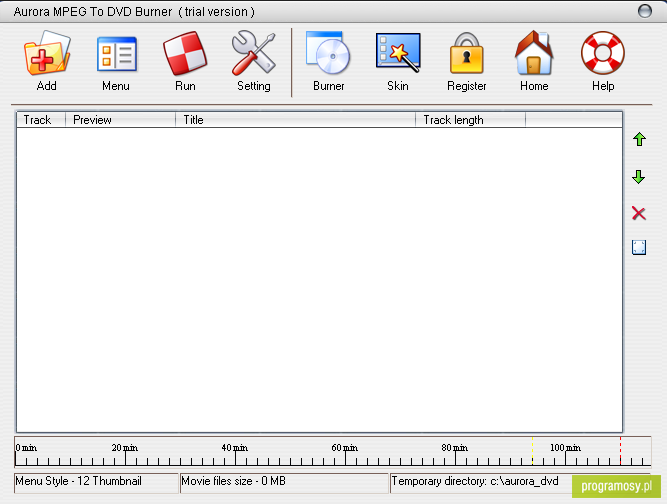Click the yellow dashed capacity marker

(532, 451)
